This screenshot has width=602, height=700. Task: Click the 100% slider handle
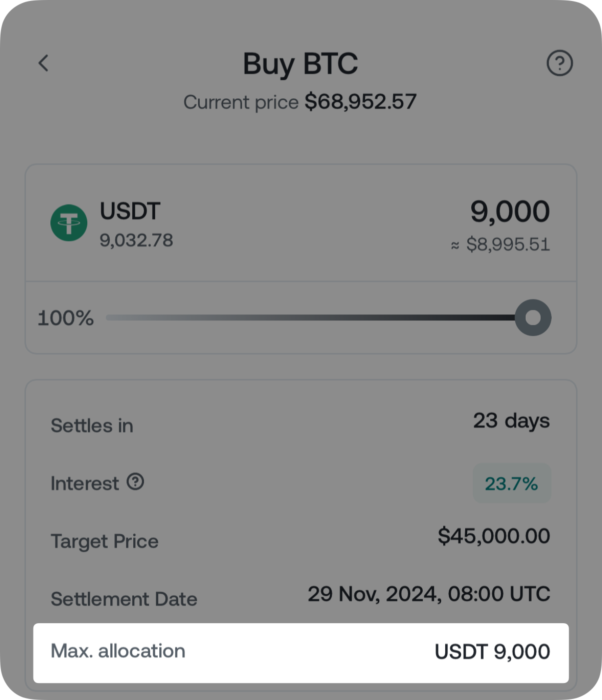click(533, 318)
